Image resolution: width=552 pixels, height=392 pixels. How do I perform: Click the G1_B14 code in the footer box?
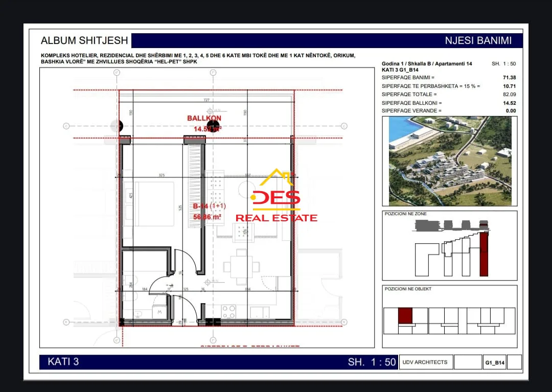tap(495, 363)
